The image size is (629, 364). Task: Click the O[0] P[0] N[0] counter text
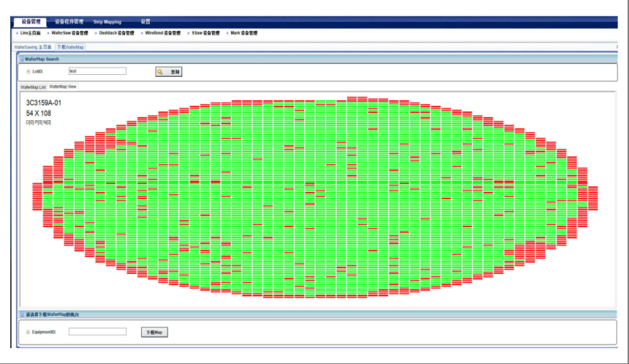(x=39, y=122)
